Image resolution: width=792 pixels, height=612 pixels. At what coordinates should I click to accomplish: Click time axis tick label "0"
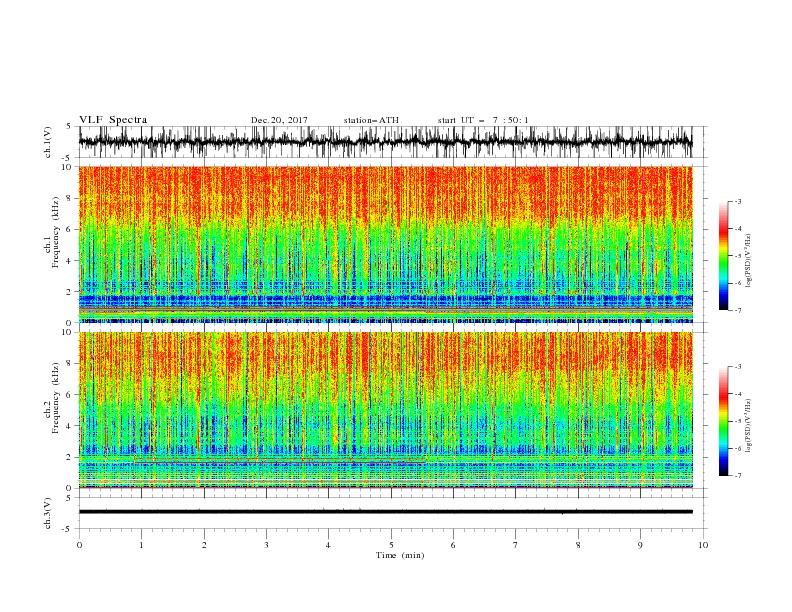(79, 545)
